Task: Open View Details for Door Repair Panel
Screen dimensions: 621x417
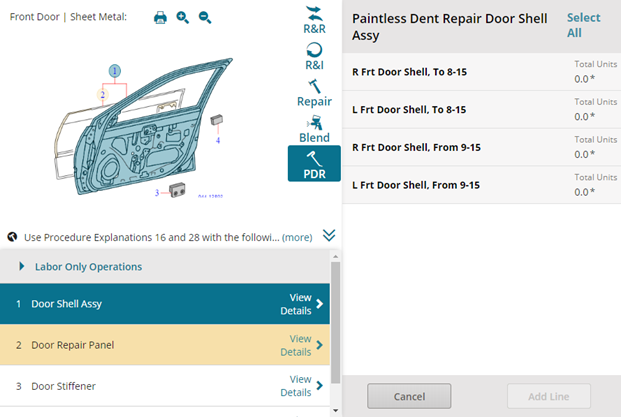Action: [x=301, y=345]
